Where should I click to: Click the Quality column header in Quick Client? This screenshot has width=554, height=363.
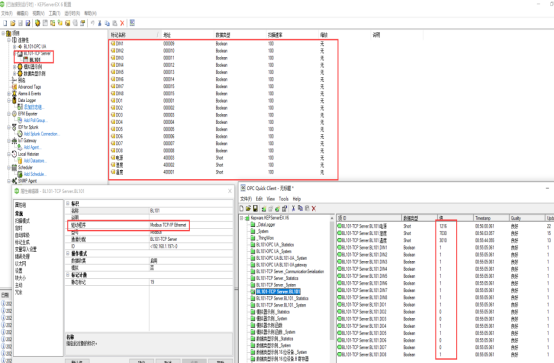click(527, 218)
